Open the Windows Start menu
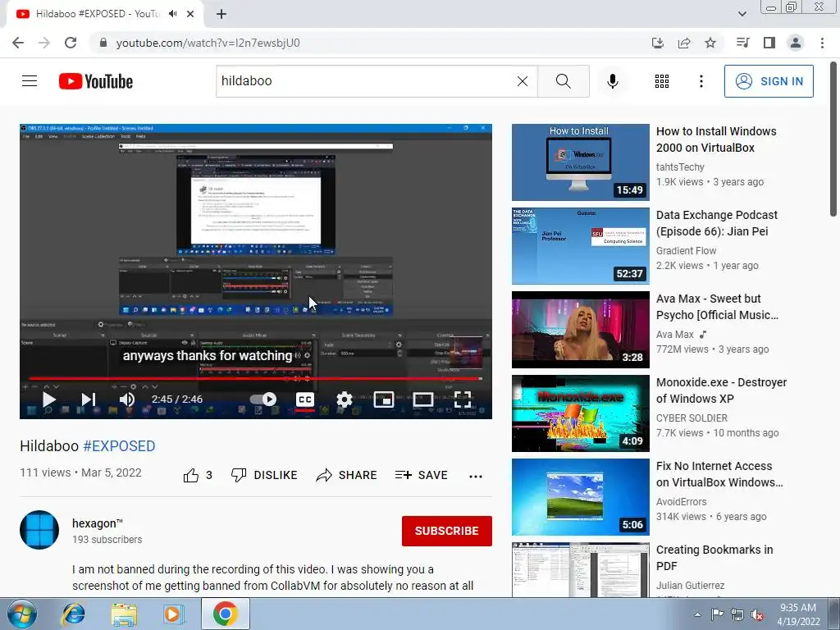840x630 pixels. tap(21, 614)
